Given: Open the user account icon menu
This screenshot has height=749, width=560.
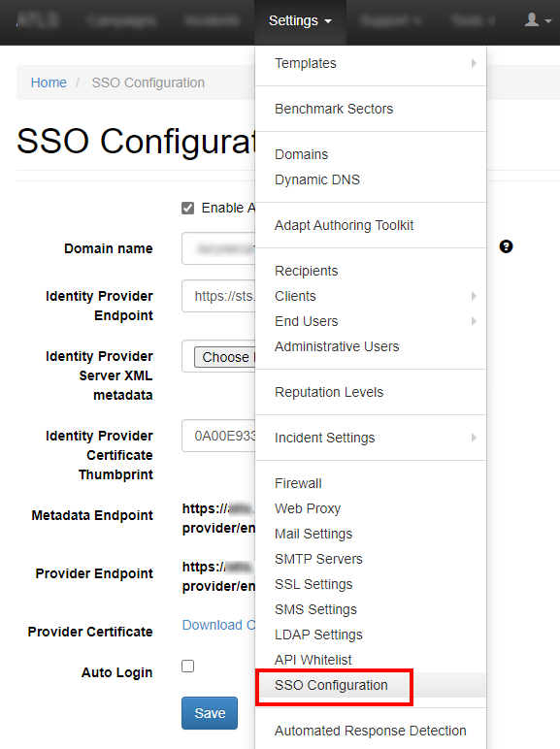Looking at the screenshot, I should click(538, 20).
